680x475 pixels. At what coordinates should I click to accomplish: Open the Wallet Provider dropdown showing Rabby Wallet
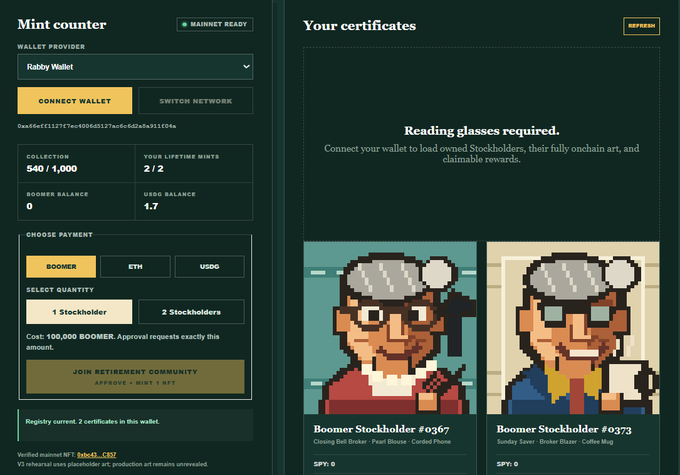click(x=135, y=67)
